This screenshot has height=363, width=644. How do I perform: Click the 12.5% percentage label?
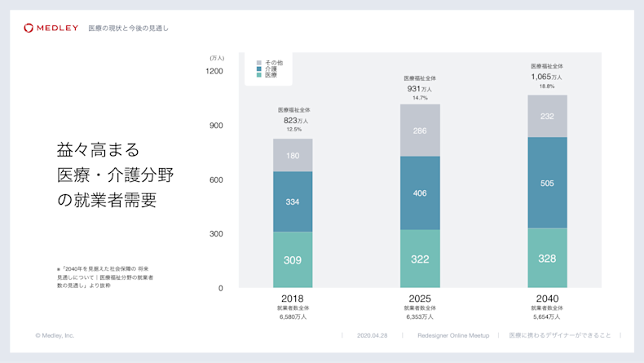(294, 130)
